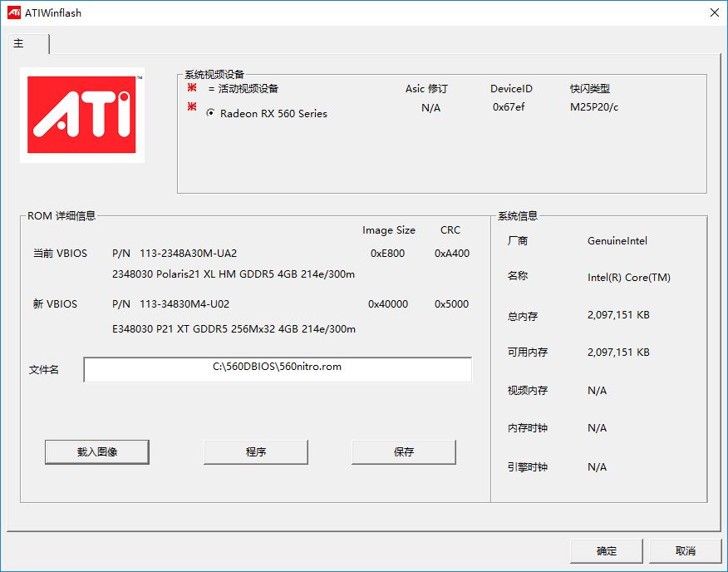The width and height of the screenshot is (728, 572).
Task: Click the 文件名 label
Action: pyautogui.click(x=44, y=370)
